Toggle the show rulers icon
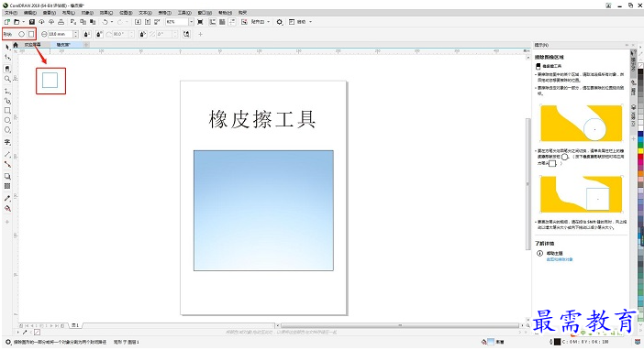 [x=213, y=22]
